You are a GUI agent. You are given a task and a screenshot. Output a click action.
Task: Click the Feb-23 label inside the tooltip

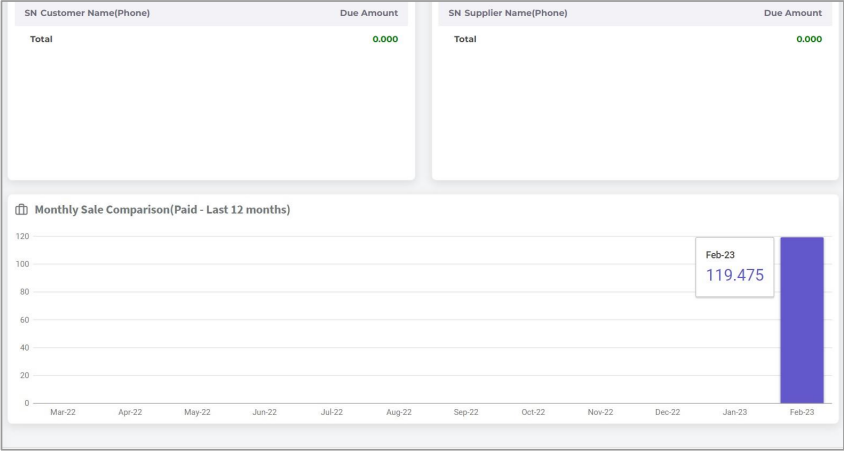click(x=720, y=255)
